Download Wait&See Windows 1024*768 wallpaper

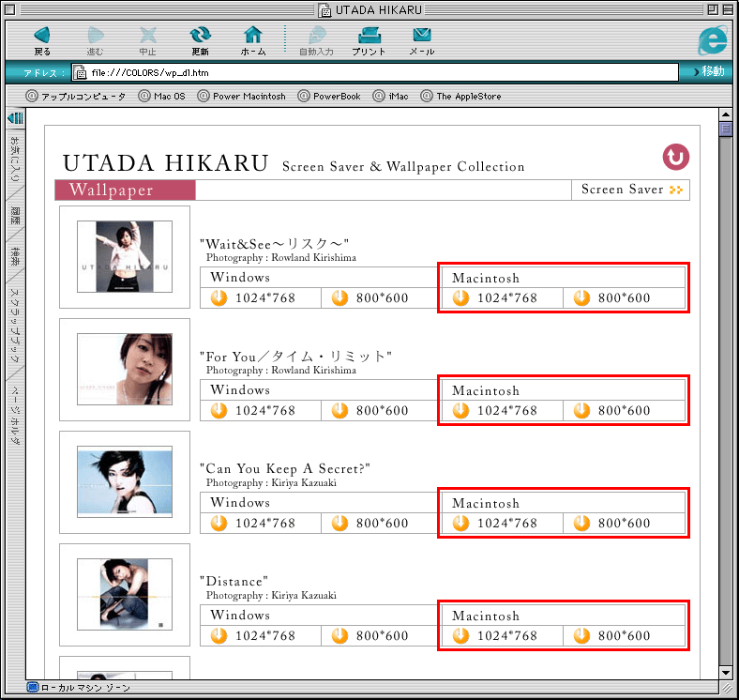pos(260,298)
